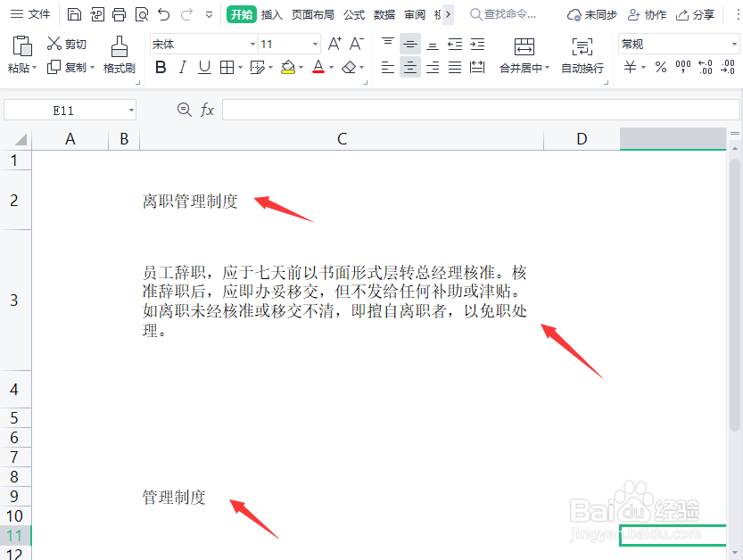Apply percent (%) number format
This screenshot has width=743, height=560.
pyautogui.click(x=659, y=67)
